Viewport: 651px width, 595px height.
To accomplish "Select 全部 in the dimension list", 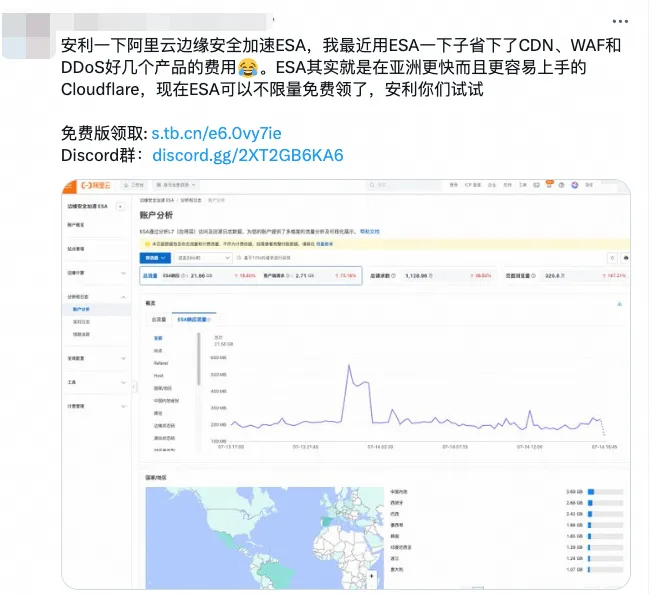I will pos(158,338).
